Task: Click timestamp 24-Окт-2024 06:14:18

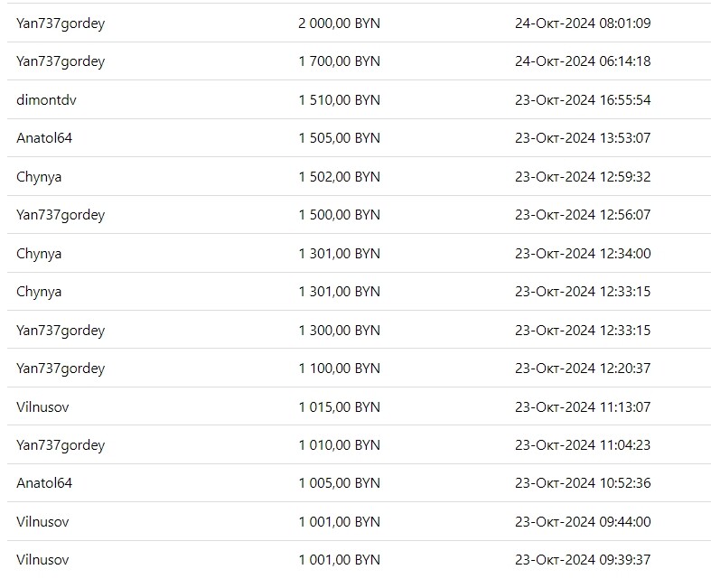Action: point(583,61)
